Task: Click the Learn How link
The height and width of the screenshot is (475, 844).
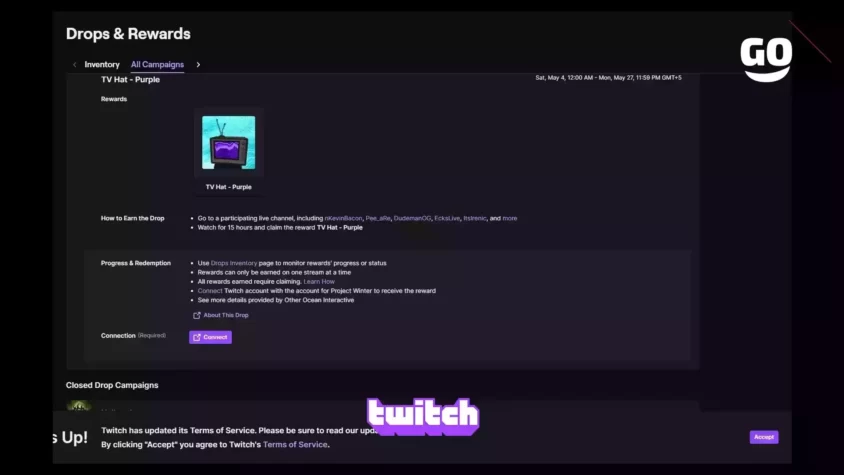Action: 319,282
